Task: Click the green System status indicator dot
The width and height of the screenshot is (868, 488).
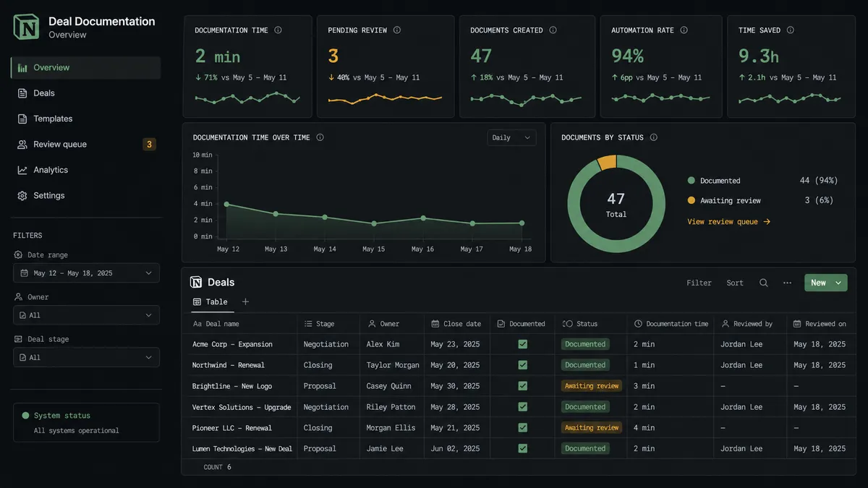Action: coord(25,416)
